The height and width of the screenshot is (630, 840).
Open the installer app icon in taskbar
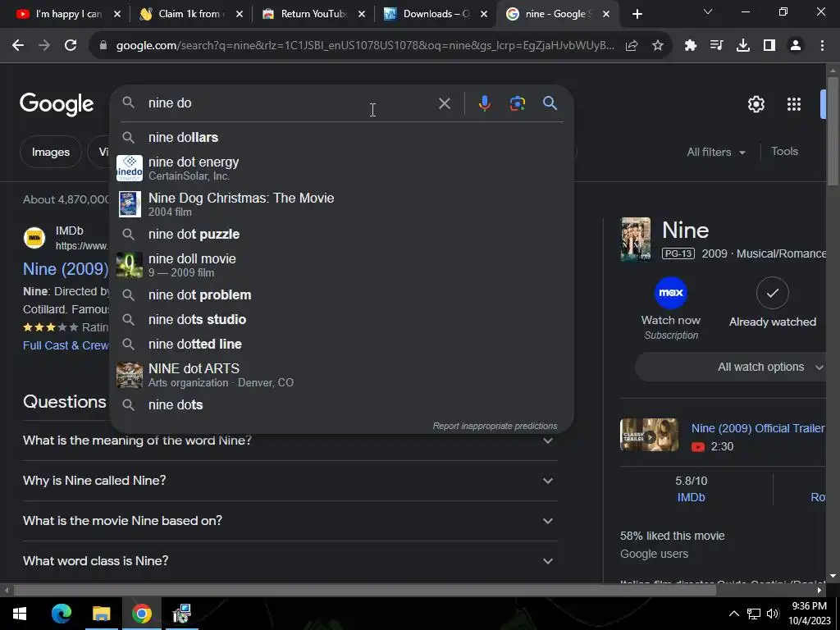[181, 614]
